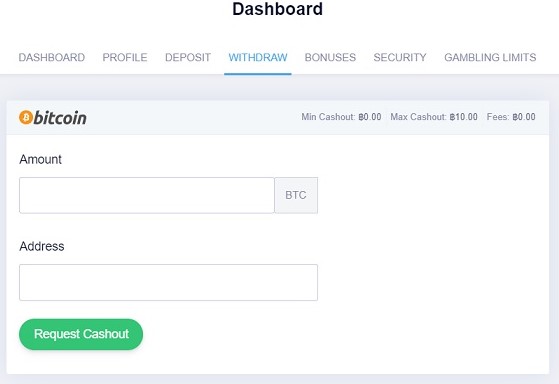This screenshot has width=559, height=384.
Task: Select the WITHDRAW tab
Action: (x=258, y=57)
